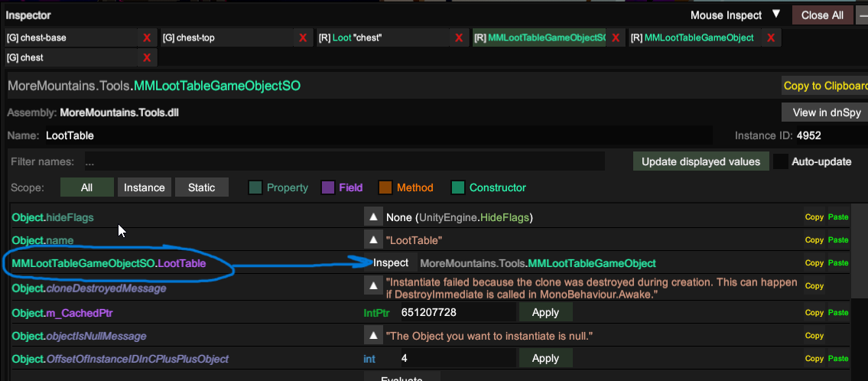This screenshot has height=381, width=868.
Task: Switch to the [G] chest-base tab
Action: 71,37
